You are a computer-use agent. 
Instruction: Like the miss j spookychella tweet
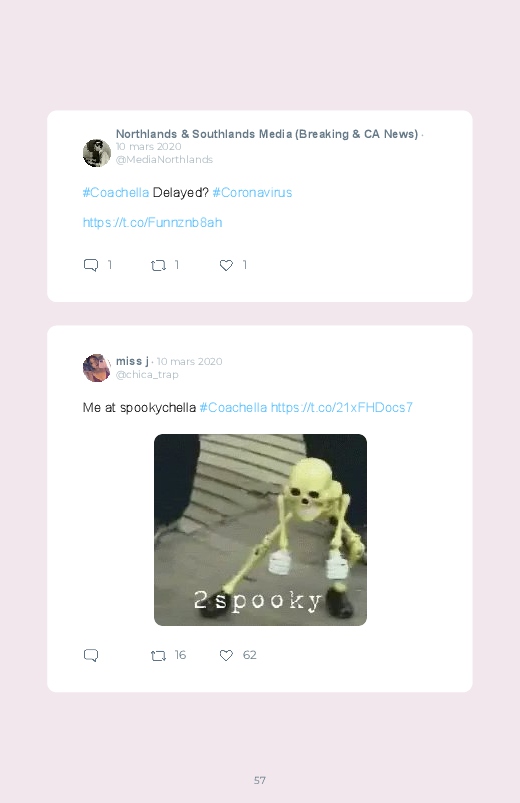226,656
